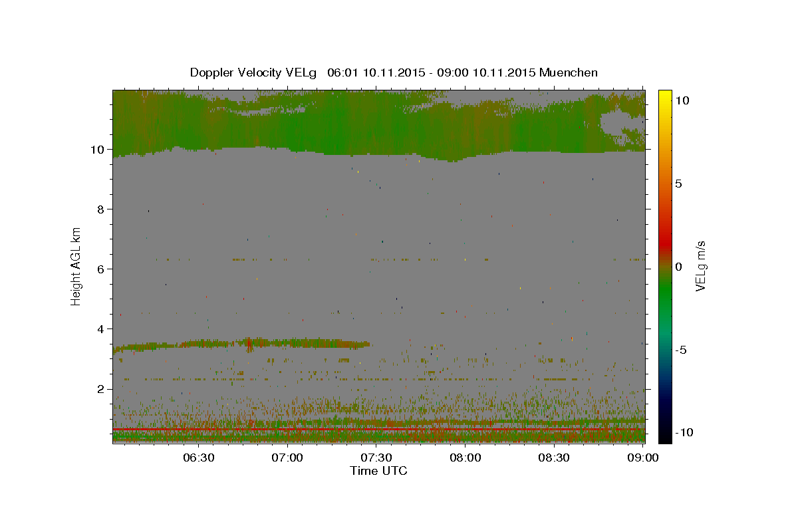Click the colorbar value 10 label
The width and height of the screenshot is (798, 532).
[682, 100]
